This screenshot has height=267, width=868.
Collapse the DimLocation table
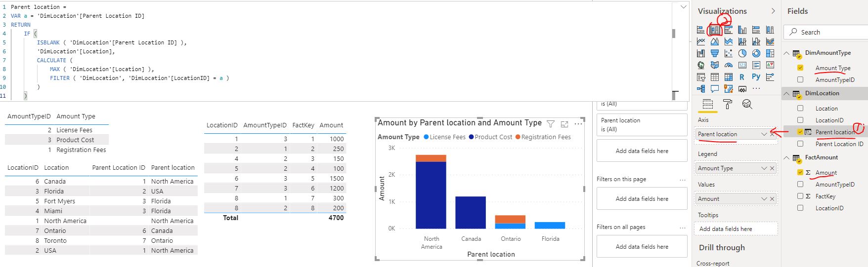pos(787,93)
